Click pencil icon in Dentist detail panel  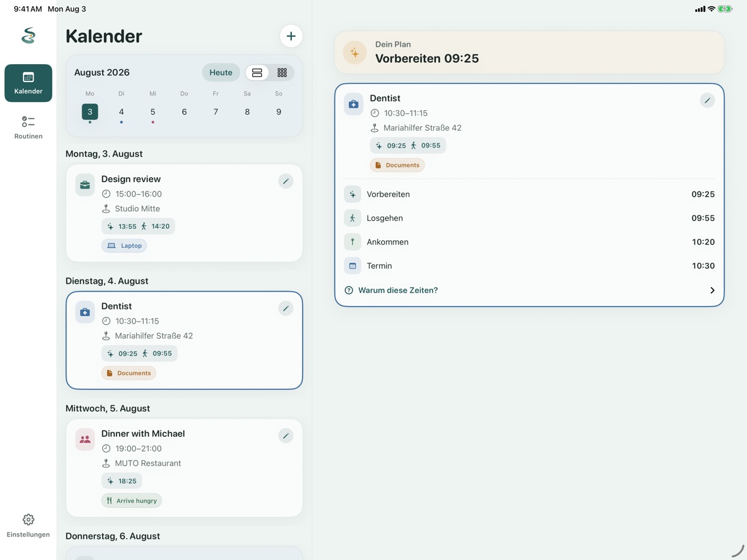point(707,100)
